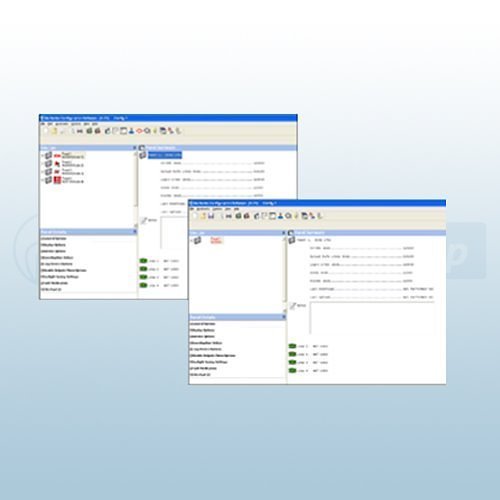This screenshot has height=500, width=500.
Task: Expand the first tree node in back window
Action: click(43, 156)
